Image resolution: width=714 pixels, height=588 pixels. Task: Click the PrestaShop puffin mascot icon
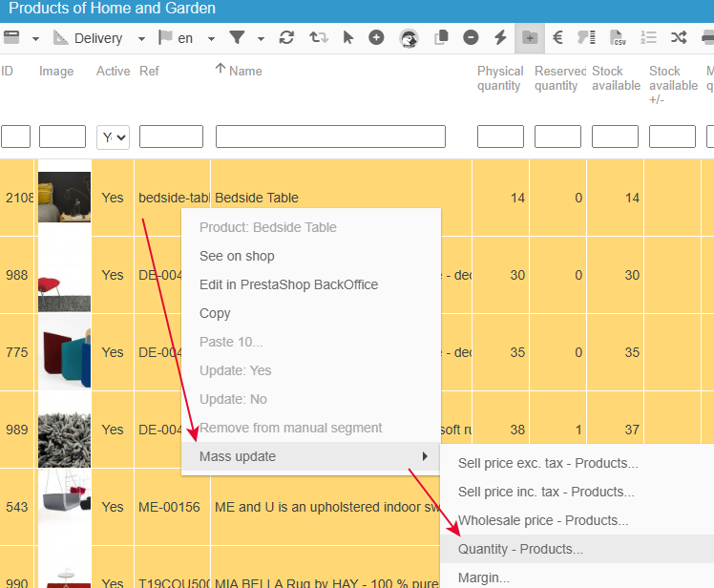409,38
